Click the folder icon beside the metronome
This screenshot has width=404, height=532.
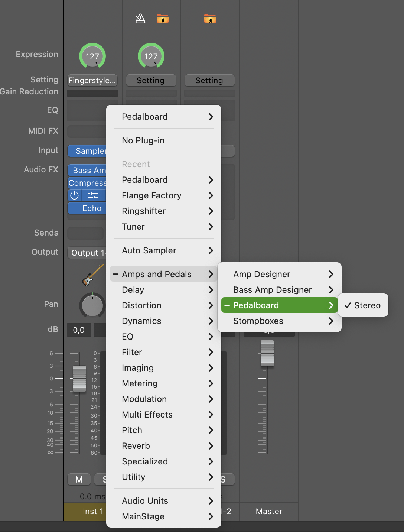pos(163,19)
